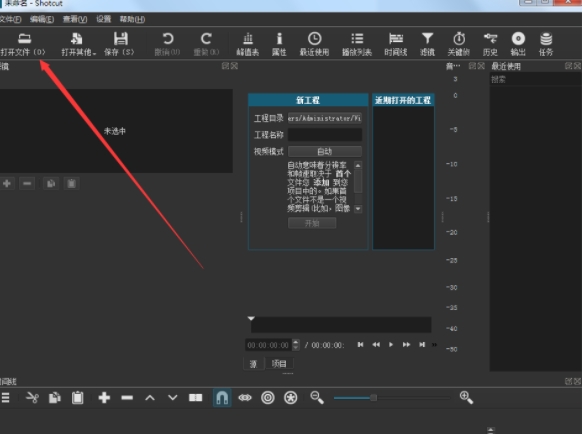Viewport: 582px width, 434px height.
Task: Click the Export (输出) disc icon
Action: coord(518,44)
